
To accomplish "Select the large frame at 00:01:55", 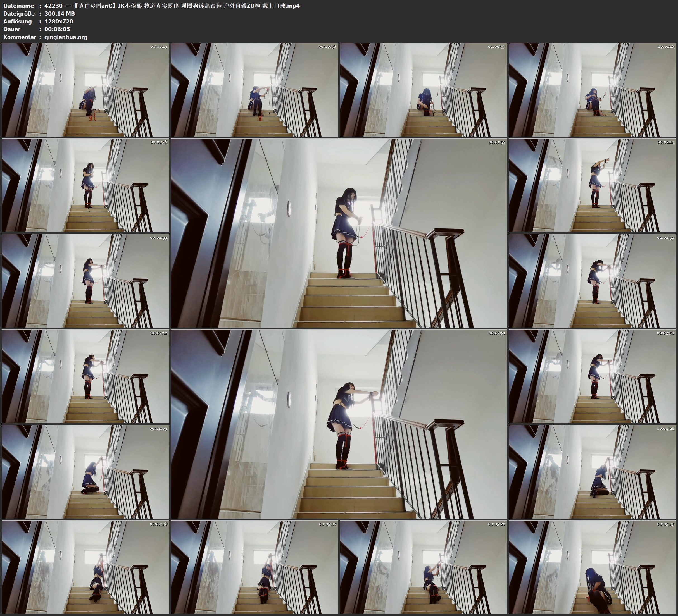I will [339, 233].
